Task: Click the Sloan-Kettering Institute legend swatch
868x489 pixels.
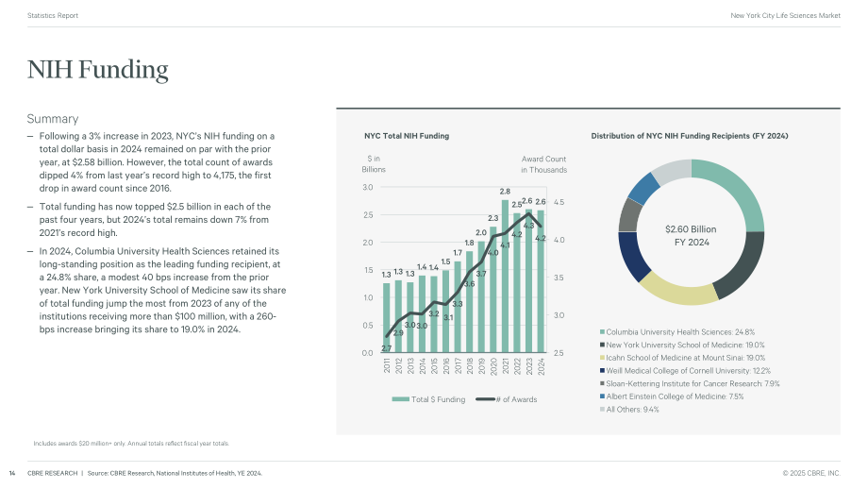Action: [x=602, y=384]
